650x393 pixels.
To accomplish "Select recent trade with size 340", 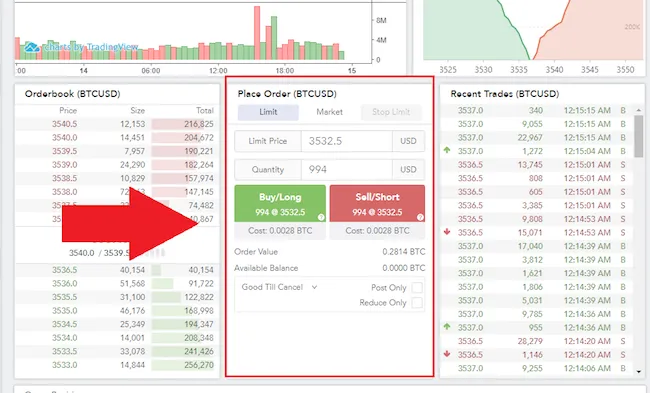I will pyautogui.click(x=536, y=110).
